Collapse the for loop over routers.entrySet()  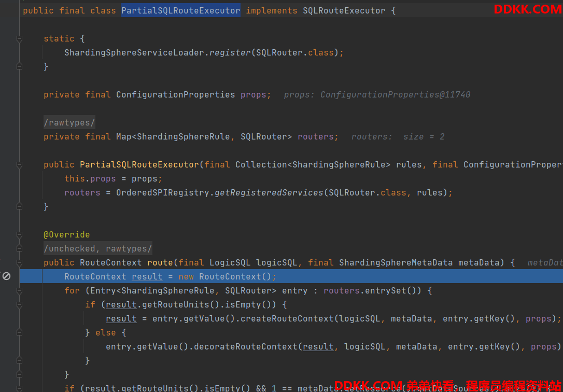19,291
